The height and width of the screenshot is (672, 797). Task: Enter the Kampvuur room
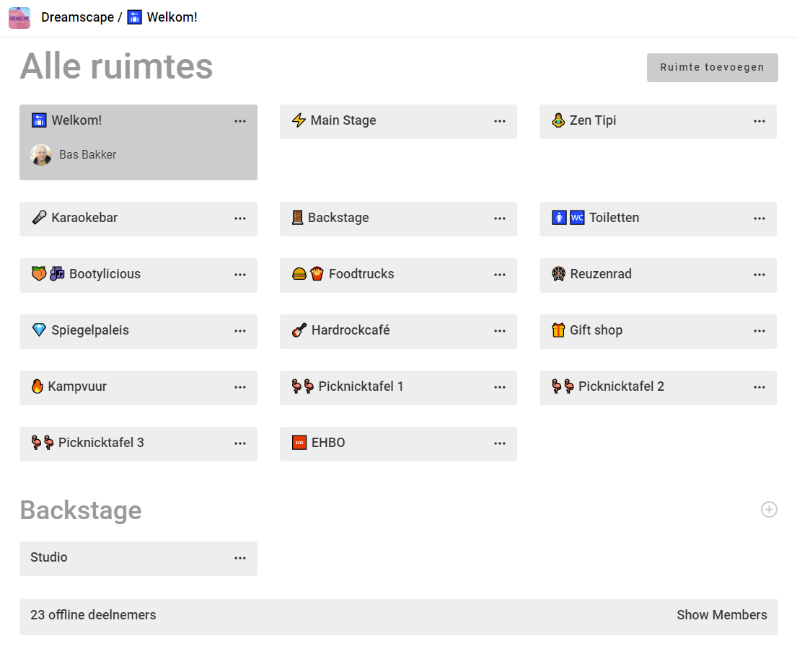click(x=77, y=387)
